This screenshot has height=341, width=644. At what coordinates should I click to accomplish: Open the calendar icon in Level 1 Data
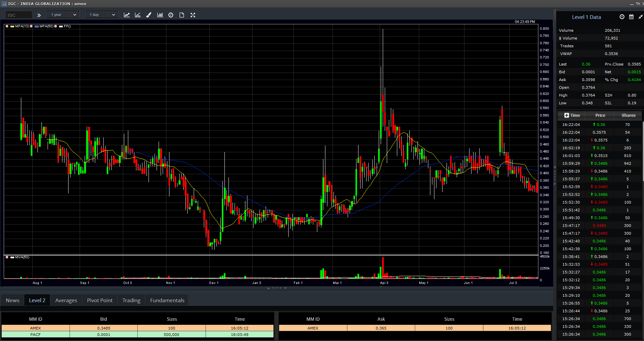coord(631,17)
